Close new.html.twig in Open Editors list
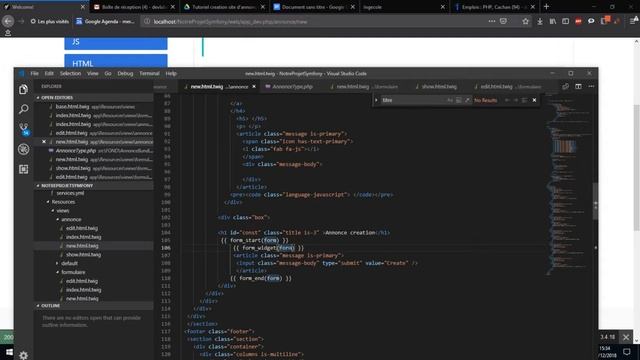The height and width of the screenshot is (360, 640). point(44,142)
